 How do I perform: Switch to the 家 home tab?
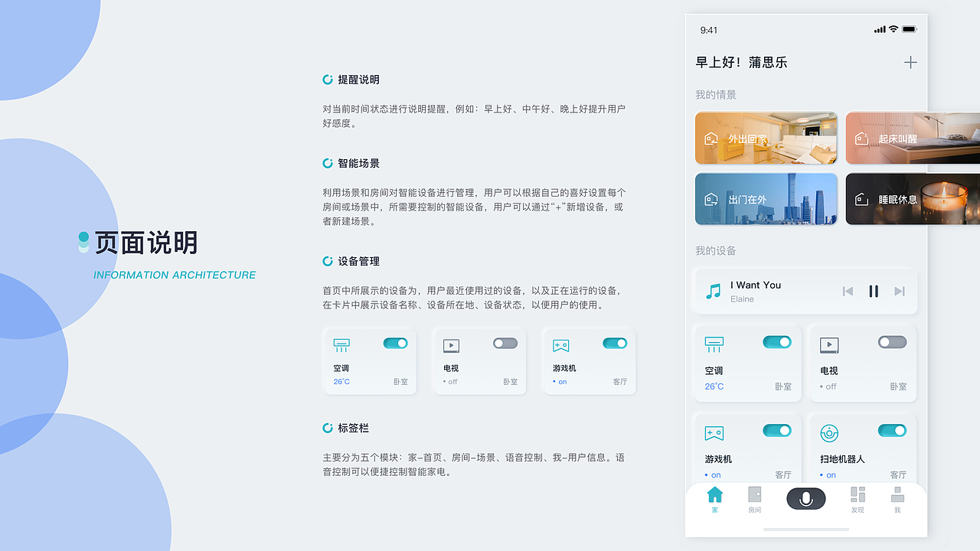tap(714, 498)
